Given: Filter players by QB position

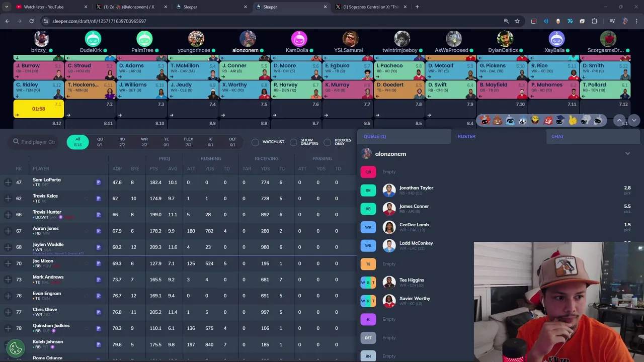Looking at the screenshot, I should point(100,142).
